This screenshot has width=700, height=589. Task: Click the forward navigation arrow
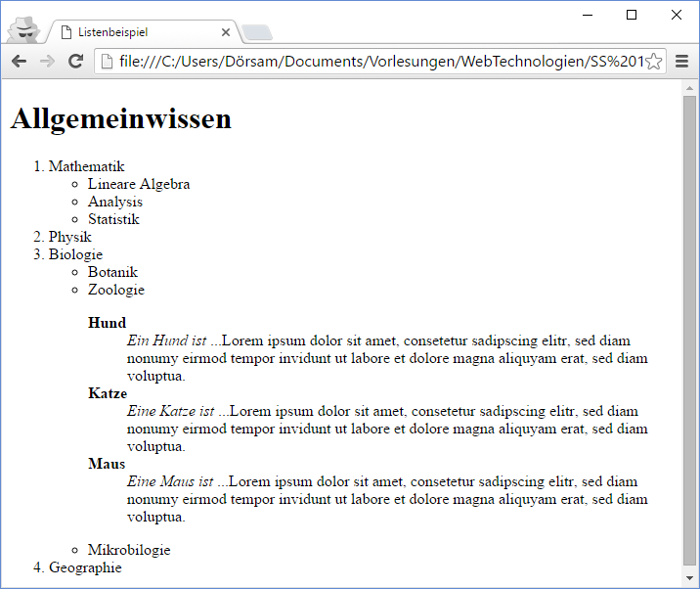(46, 62)
